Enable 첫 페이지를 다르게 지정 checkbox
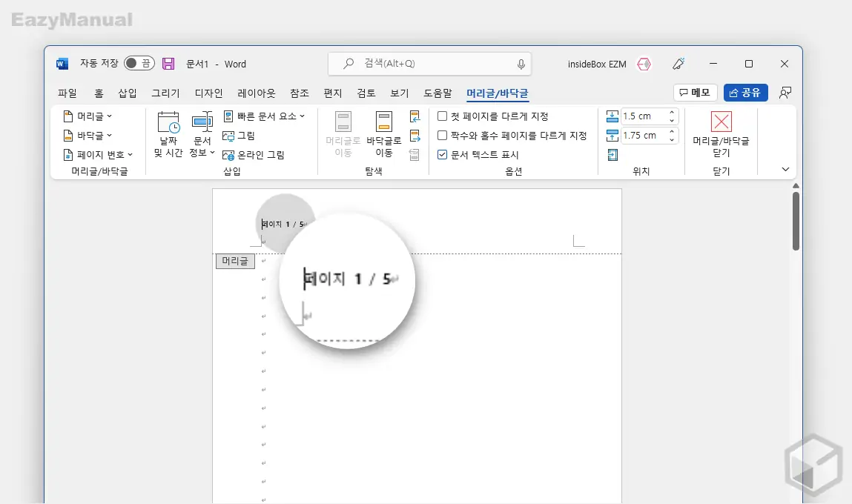Viewport: 852px width, 504px height. pyautogui.click(x=442, y=116)
